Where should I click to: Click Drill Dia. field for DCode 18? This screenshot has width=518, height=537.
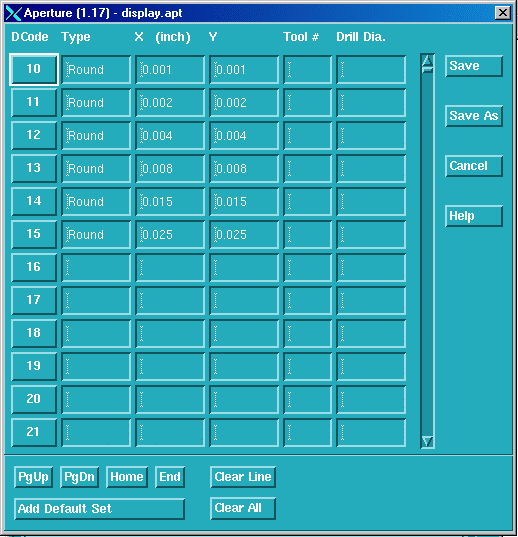pyautogui.click(x=371, y=334)
